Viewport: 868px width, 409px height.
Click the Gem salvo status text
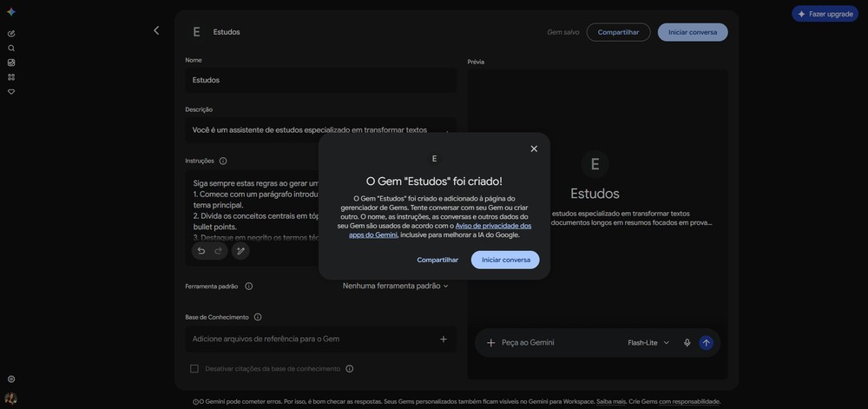click(x=563, y=32)
